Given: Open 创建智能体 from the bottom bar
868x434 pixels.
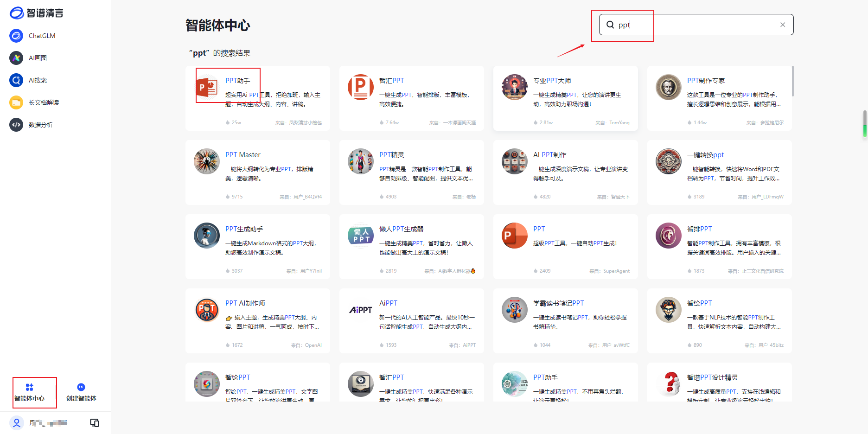Looking at the screenshot, I should (81, 392).
